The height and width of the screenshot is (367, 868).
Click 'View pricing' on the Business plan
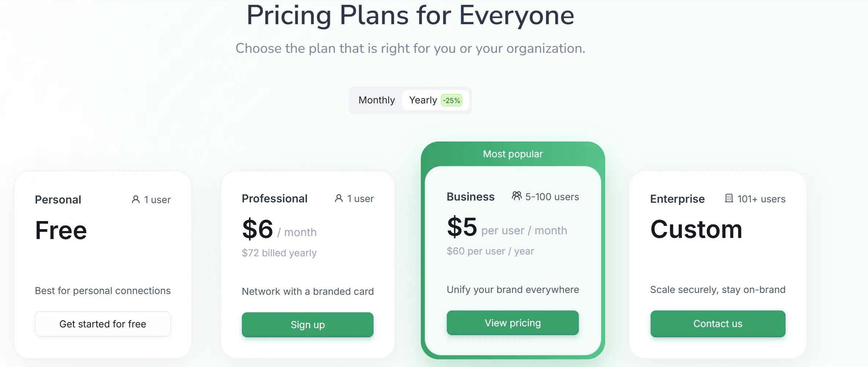(512, 323)
